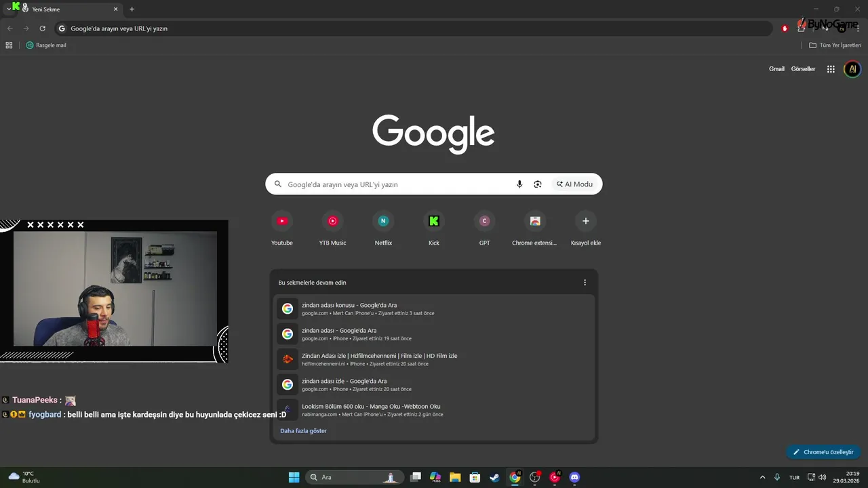Screen dimensions: 868x488
Task: Open File Explorer from the taskbar
Action: click(455, 477)
